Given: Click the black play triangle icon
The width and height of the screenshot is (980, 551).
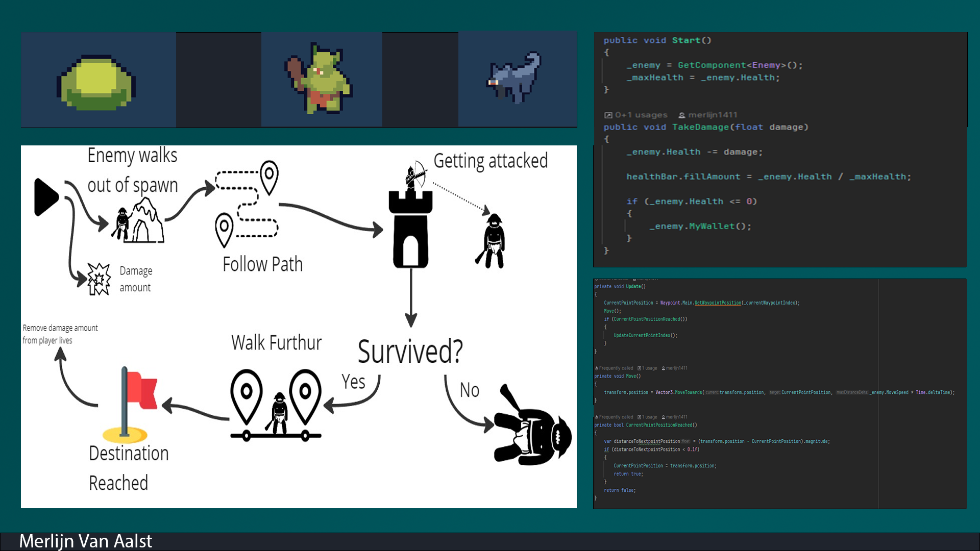Looking at the screenshot, I should pyautogui.click(x=46, y=197).
